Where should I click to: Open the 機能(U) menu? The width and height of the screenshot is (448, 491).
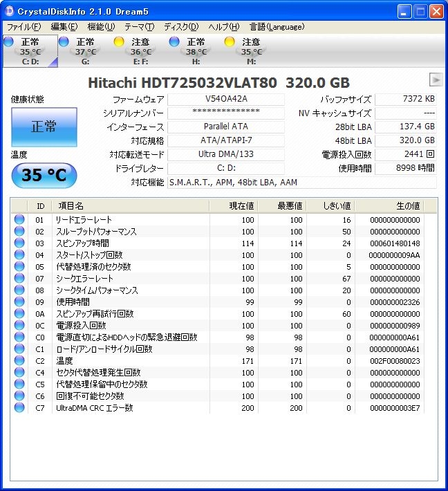tap(101, 27)
